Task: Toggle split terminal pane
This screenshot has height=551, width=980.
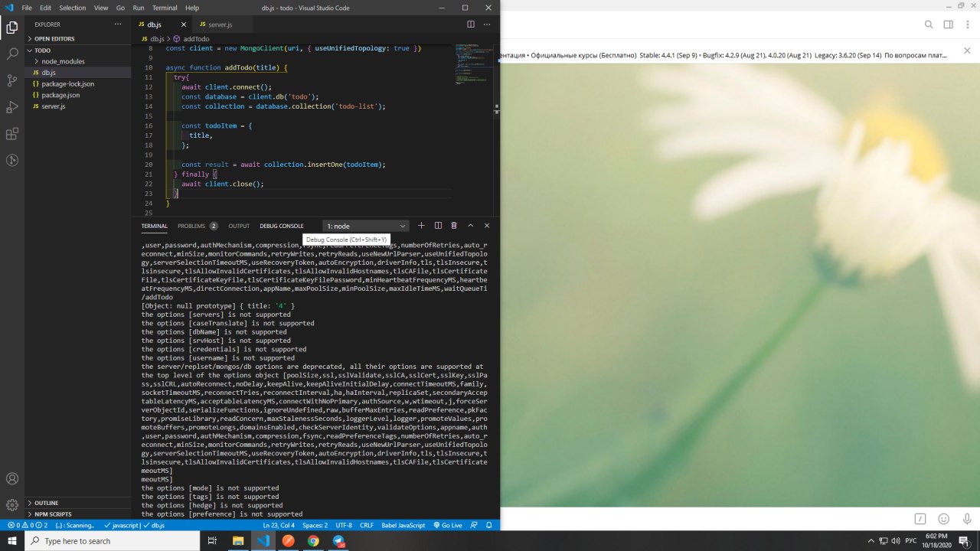Action: (x=438, y=226)
